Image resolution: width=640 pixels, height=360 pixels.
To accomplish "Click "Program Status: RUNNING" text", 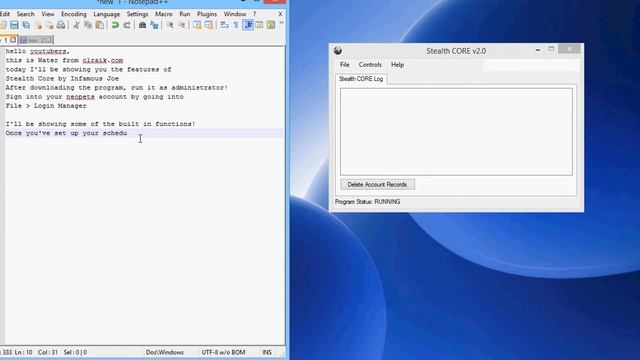I will point(367,202).
